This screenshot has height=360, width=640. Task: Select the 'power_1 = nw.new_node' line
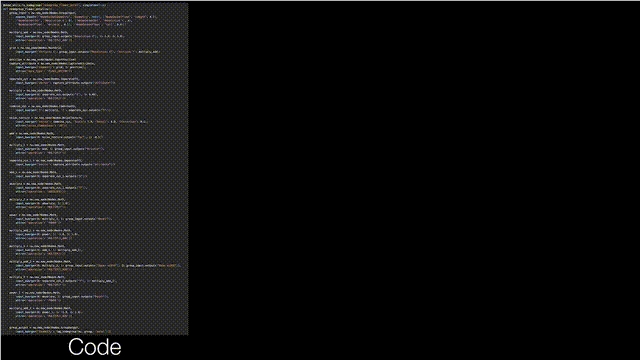pos(35,293)
